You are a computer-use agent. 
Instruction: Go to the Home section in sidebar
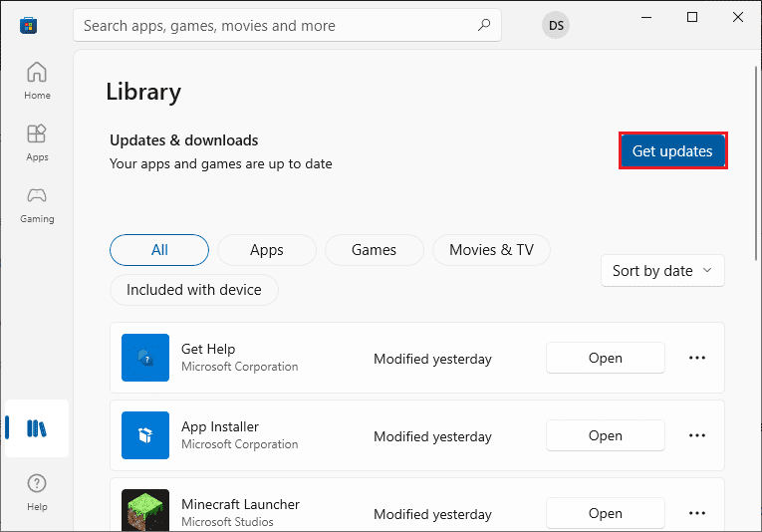(37, 80)
